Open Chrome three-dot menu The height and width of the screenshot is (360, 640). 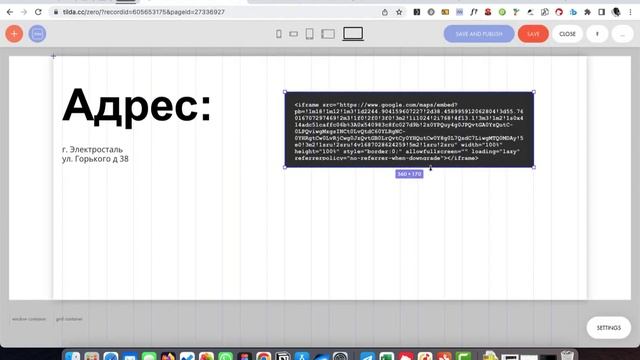pos(631,12)
